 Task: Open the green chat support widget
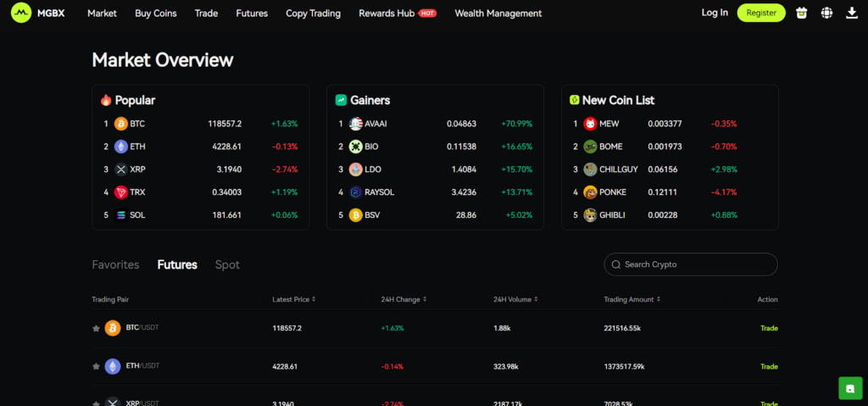850,388
